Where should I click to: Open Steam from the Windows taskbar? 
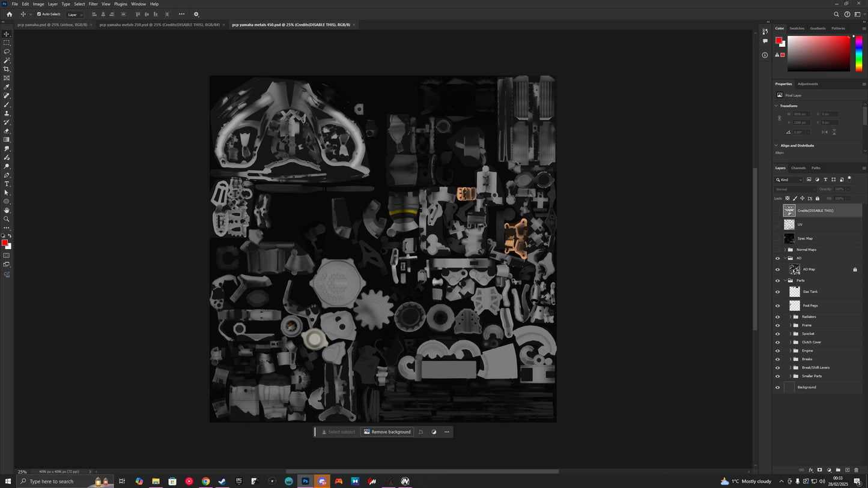(222, 481)
